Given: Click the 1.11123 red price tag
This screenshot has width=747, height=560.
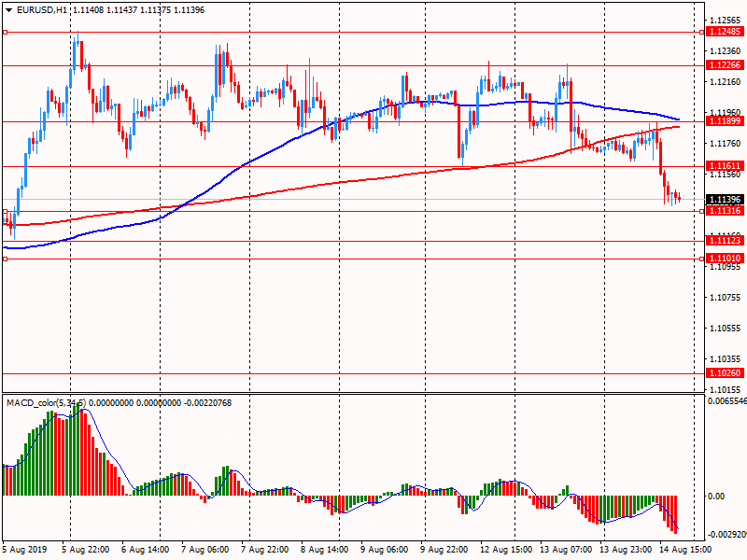Looking at the screenshot, I should [x=725, y=241].
